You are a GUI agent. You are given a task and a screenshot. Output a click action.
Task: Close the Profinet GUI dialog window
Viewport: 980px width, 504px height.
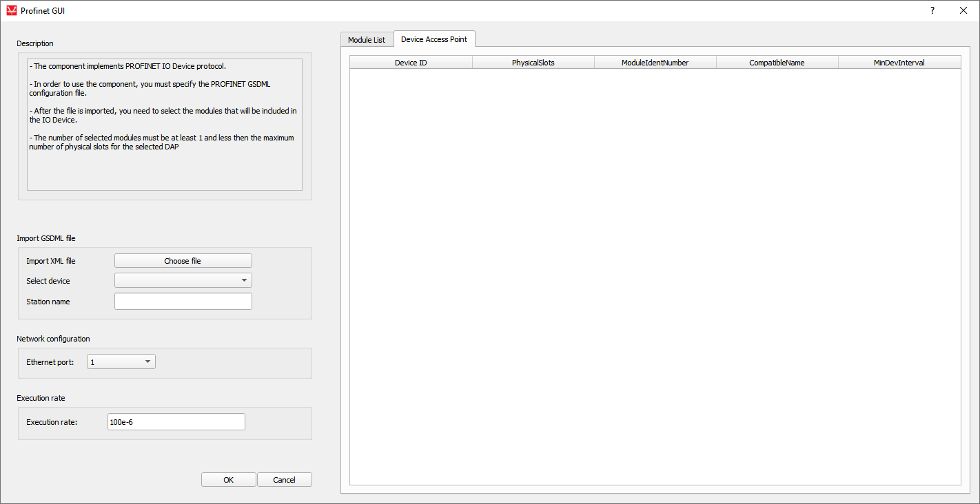(x=963, y=10)
